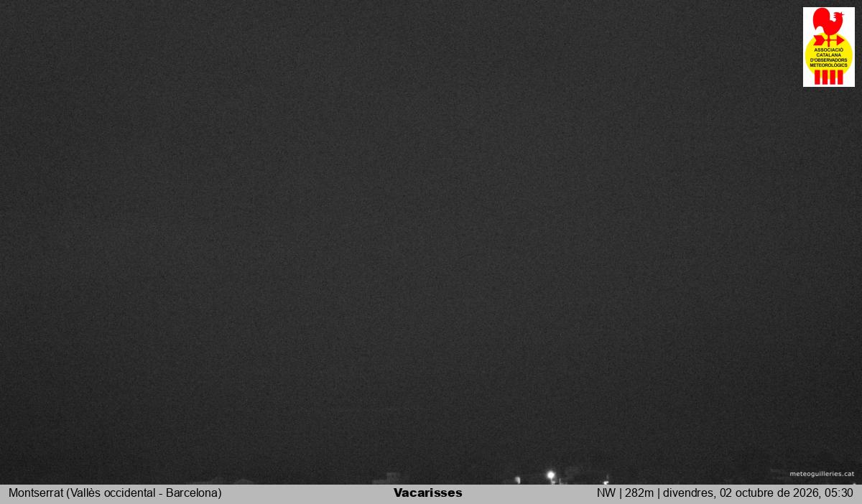
Task: Click the NW camera direction label
Action: click(606, 493)
